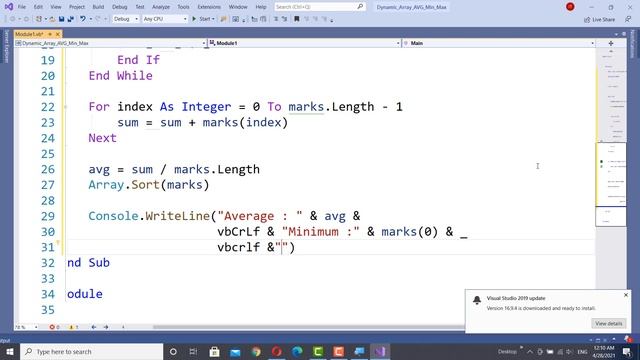The width and height of the screenshot is (640, 360).
Task: Click the navigate forward arrow below editor
Action: [x=106, y=327]
